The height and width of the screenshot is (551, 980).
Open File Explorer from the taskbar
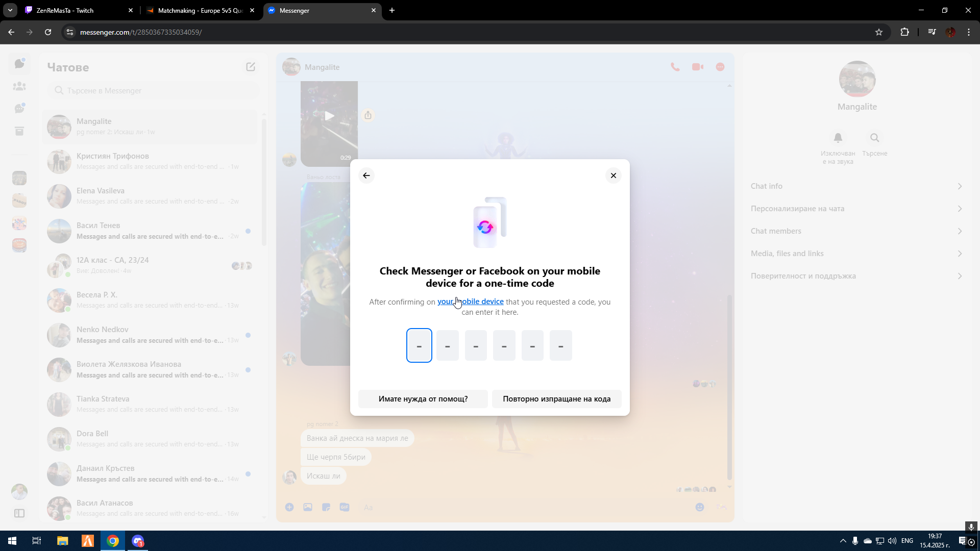click(62, 541)
